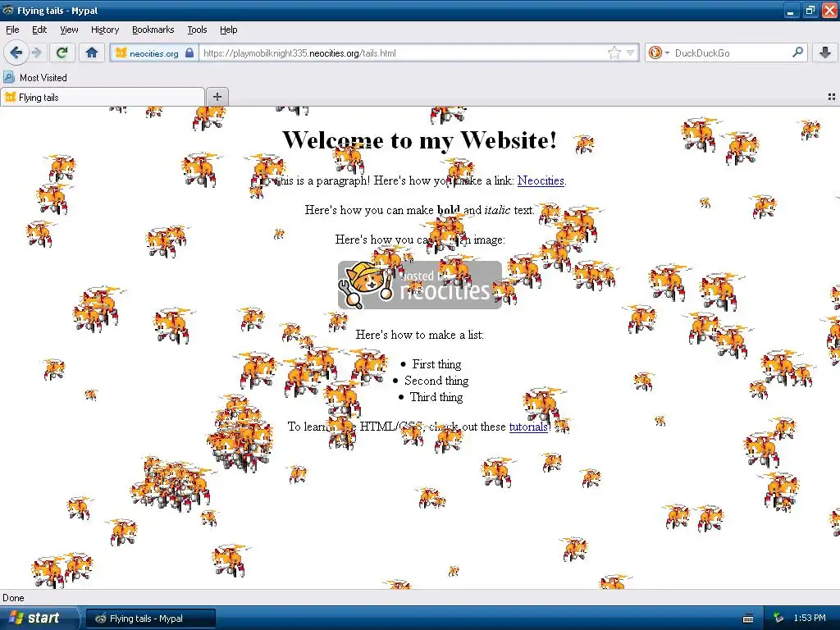This screenshot has width=840, height=630.
Task: Bookmark this page with the star icon
Action: click(614, 52)
